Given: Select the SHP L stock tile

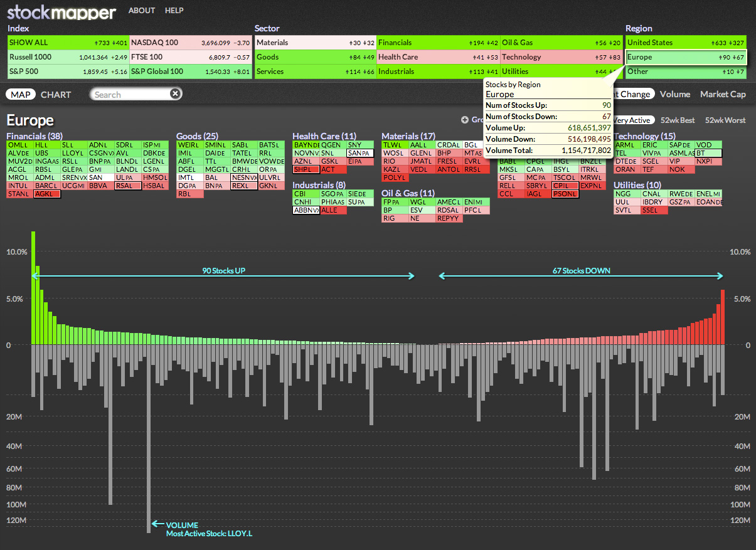Looking at the screenshot, I should point(306,169).
